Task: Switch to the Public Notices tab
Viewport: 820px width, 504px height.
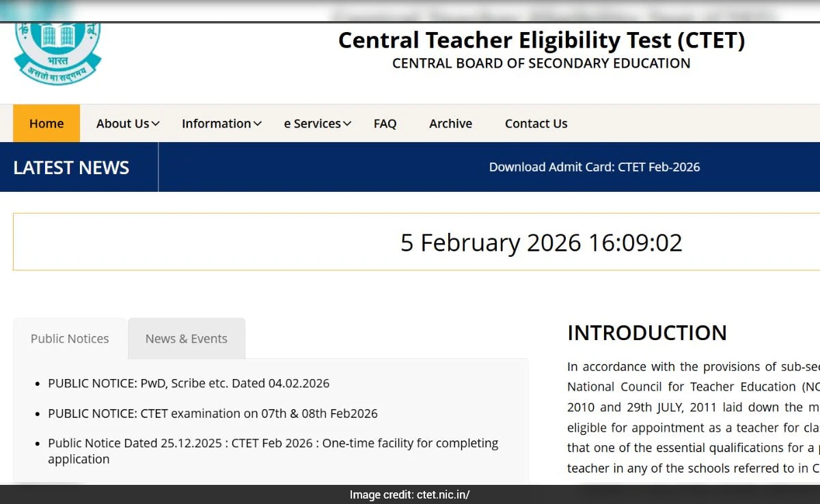Action: click(x=70, y=339)
